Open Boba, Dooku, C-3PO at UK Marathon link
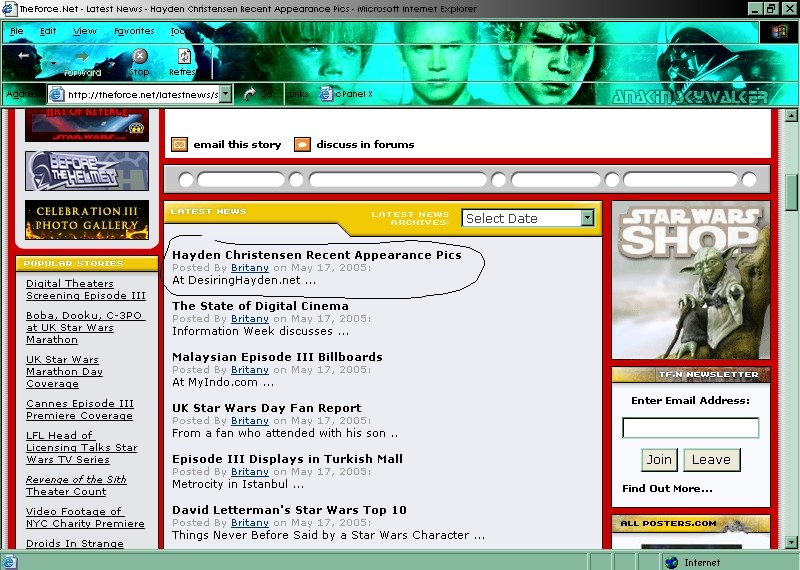 (x=84, y=327)
